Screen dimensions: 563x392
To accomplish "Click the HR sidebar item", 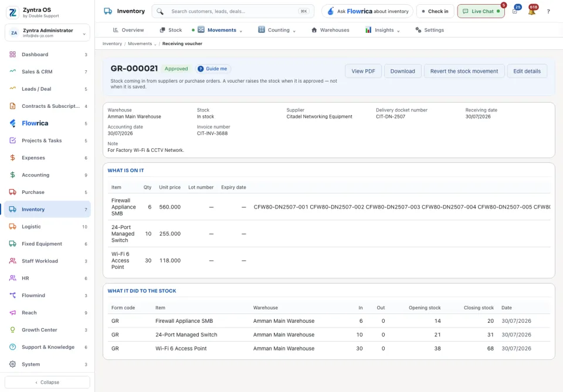I will coord(48,278).
